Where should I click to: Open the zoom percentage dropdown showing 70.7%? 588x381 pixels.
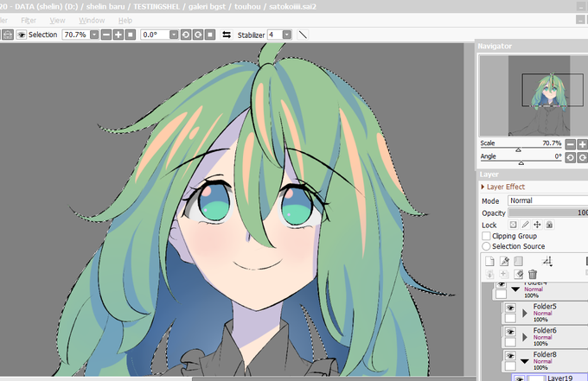(x=94, y=35)
